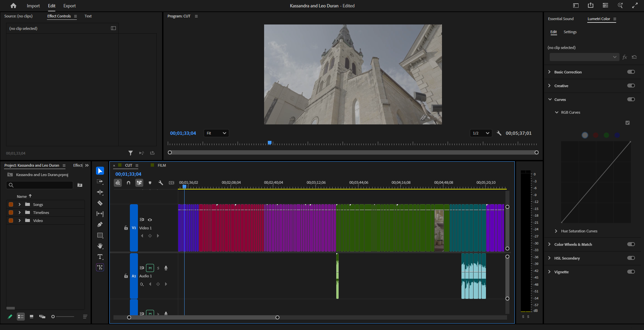Switch Project panel to list view
644x330 pixels.
[21, 317]
